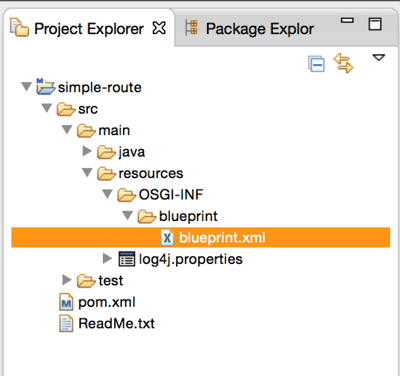Collapse the main folder triangle
This screenshot has width=400, height=376.
click(67, 129)
